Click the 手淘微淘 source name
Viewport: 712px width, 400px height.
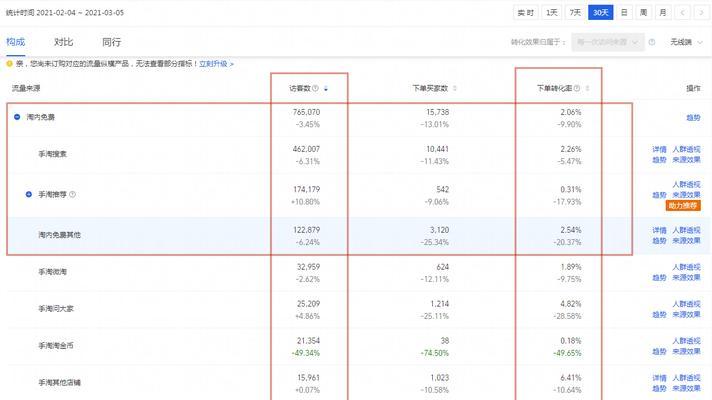tap(52, 272)
